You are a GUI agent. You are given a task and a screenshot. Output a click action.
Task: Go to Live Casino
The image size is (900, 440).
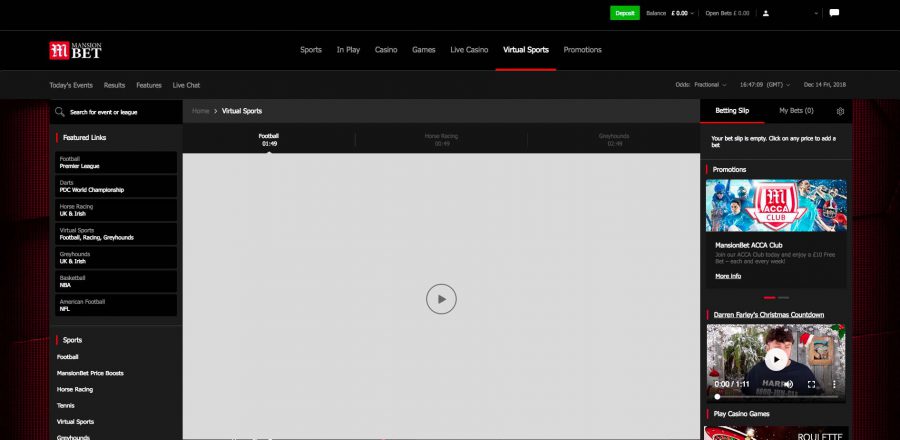[469, 50]
